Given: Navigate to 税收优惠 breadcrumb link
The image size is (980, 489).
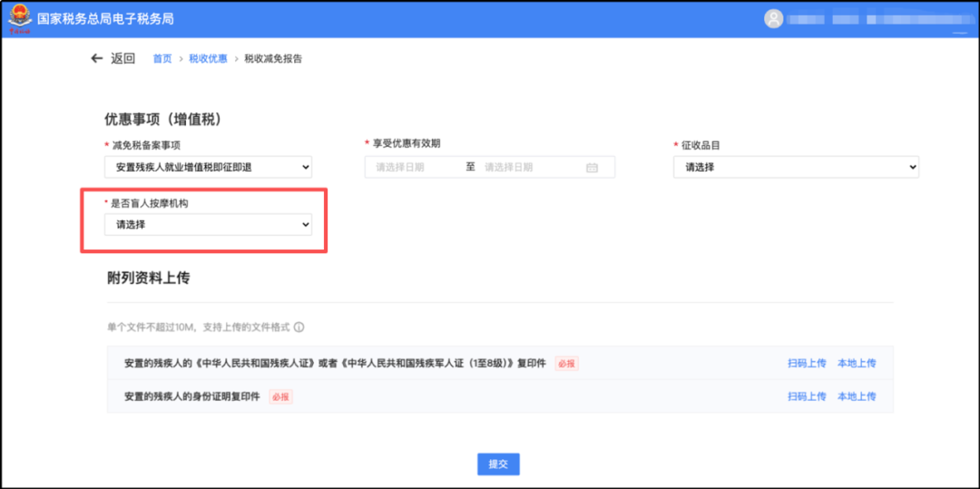Looking at the screenshot, I should pyautogui.click(x=208, y=59).
